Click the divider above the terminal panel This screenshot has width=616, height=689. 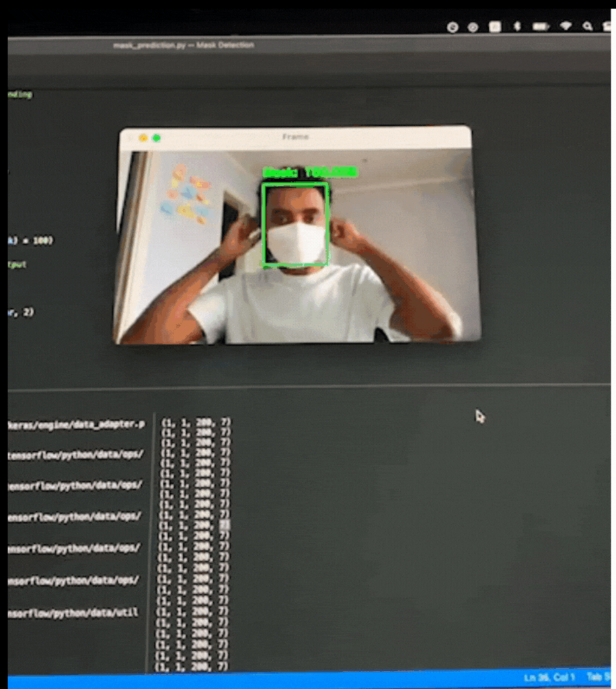pos(309,388)
